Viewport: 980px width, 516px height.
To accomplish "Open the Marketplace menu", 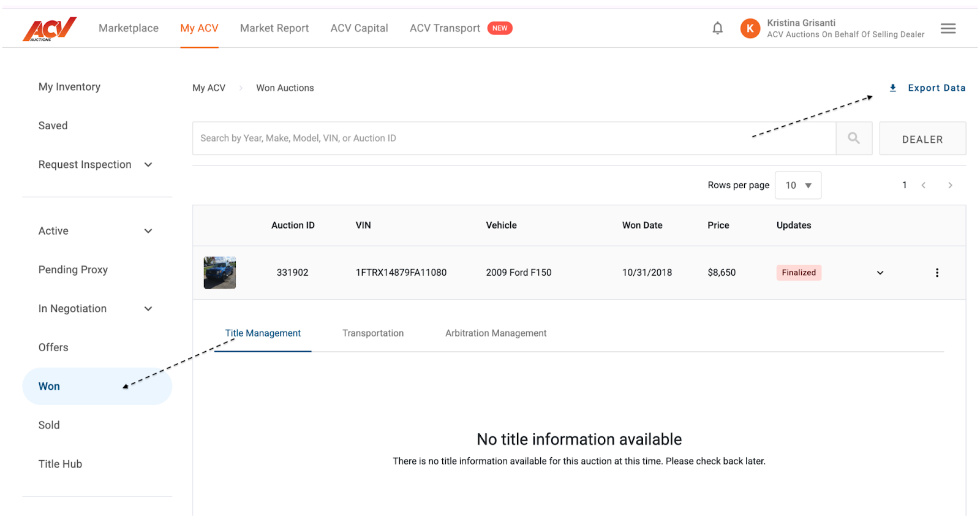I will pos(129,28).
